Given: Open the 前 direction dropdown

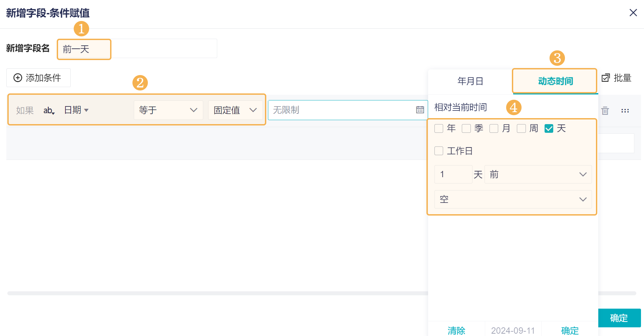Looking at the screenshot, I should (538, 174).
